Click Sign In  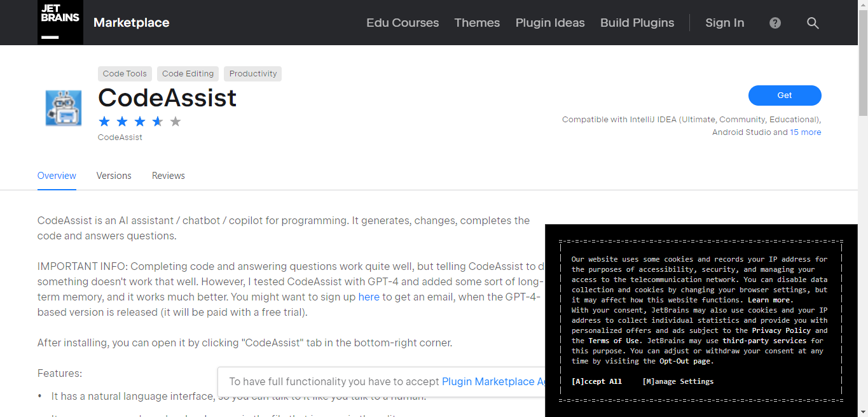click(x=724, y=23)
